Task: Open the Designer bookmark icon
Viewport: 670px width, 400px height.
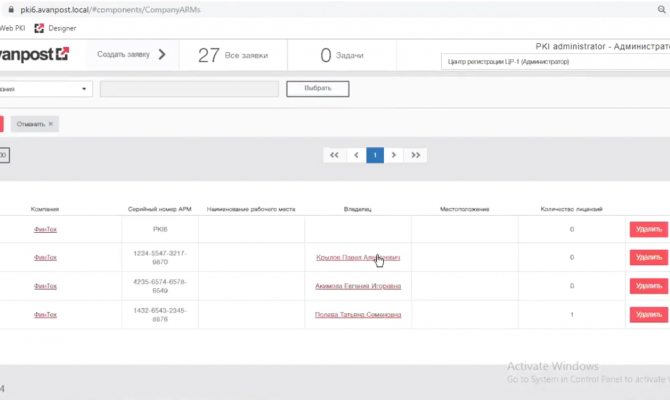Action: [39, 28]
